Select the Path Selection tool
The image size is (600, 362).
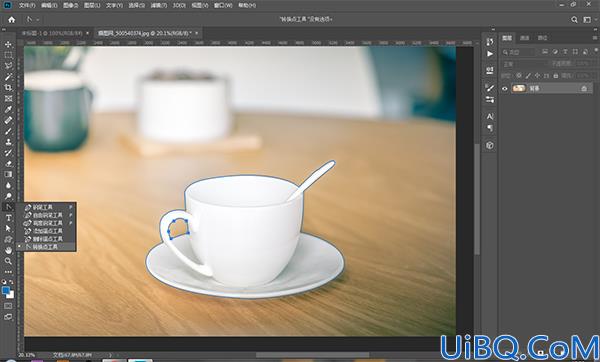[8, 228]
